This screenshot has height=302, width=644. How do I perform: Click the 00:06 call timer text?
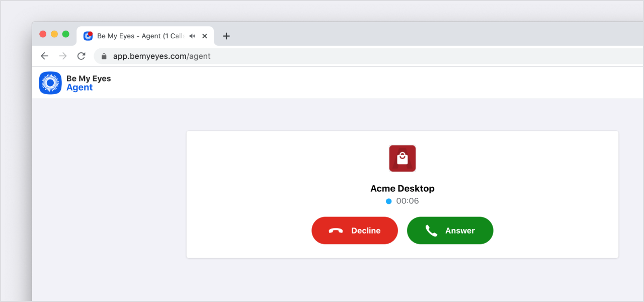[x=408, y=201]
